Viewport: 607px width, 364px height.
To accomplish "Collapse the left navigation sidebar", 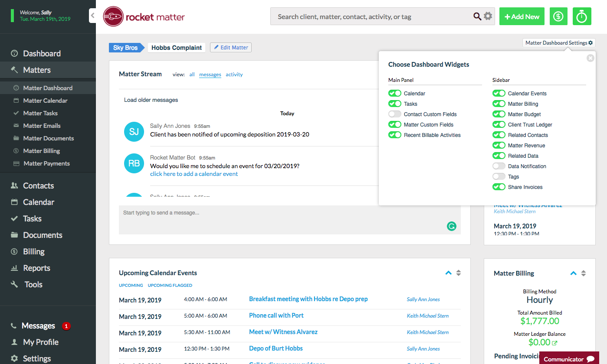I will 92,15.
